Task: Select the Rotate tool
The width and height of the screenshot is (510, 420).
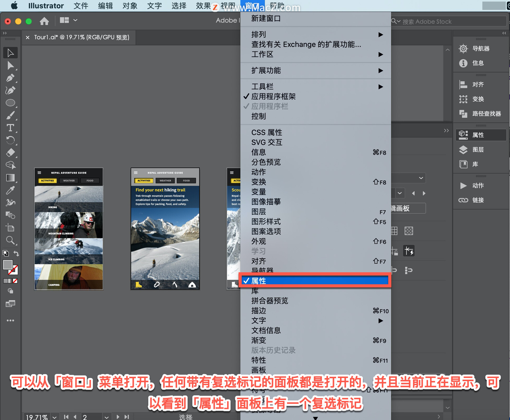Action: click(x=10, y=140)
